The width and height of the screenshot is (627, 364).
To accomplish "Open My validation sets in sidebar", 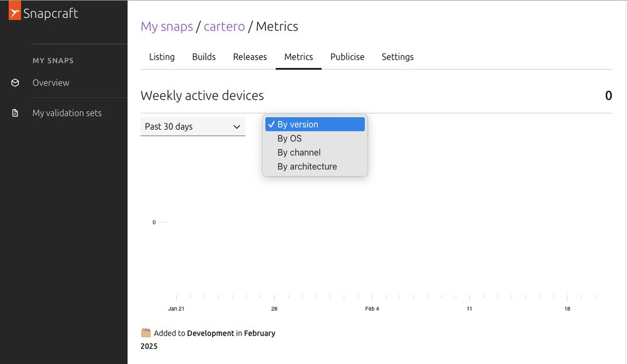I will [x=67, y=113].
